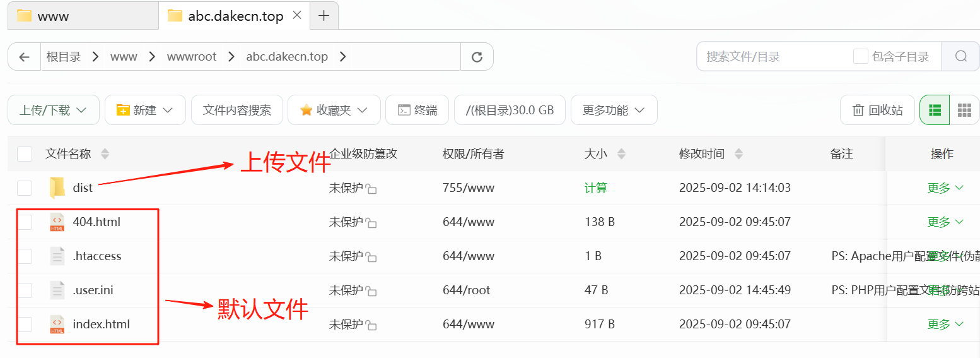Click the back arrow navigation button

point(25,57)
